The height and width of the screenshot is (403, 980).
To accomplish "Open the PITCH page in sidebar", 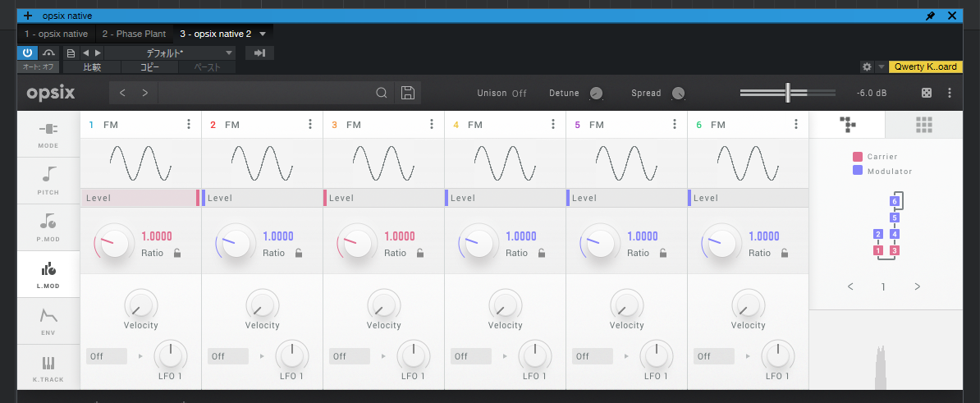I will (x=48, y=181).
